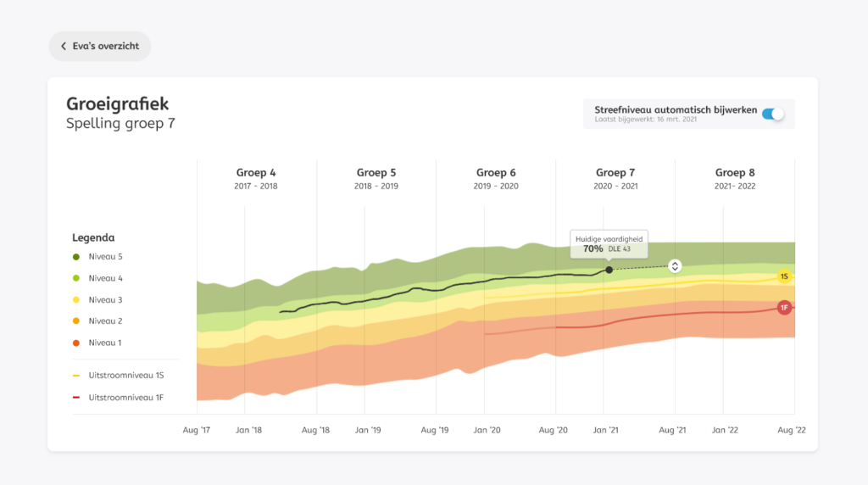Click Uitstroomniveau 1S legend line marker

tap(76, 375)
